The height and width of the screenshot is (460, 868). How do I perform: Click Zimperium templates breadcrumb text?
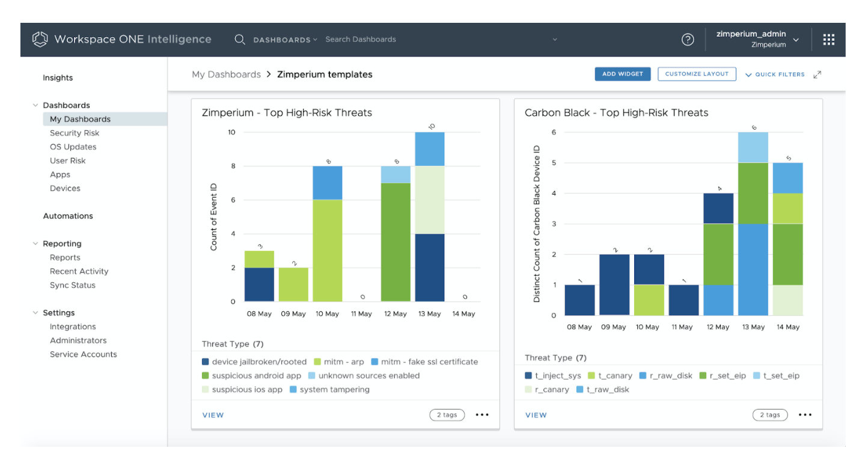(325, 74)
